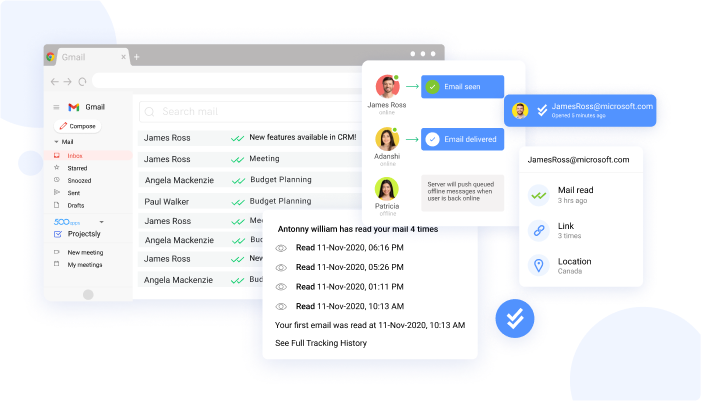Click the browser forward arrow

coord(68,81)
